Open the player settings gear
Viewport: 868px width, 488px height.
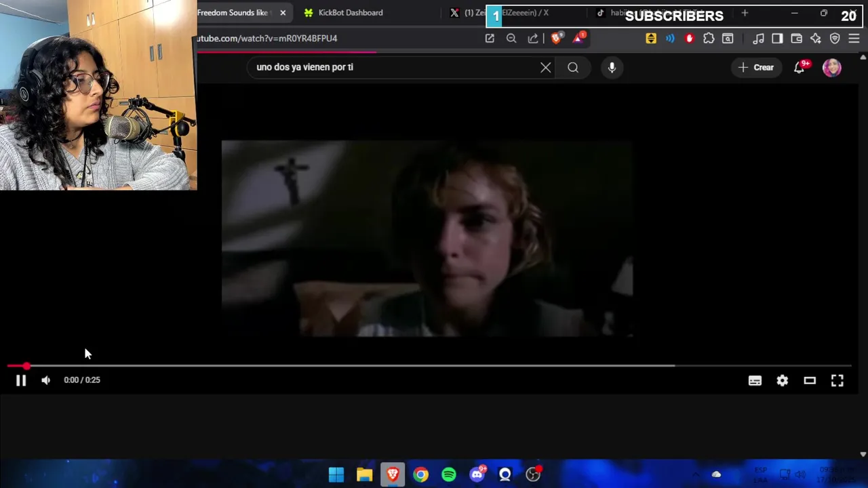click(783, 381)
